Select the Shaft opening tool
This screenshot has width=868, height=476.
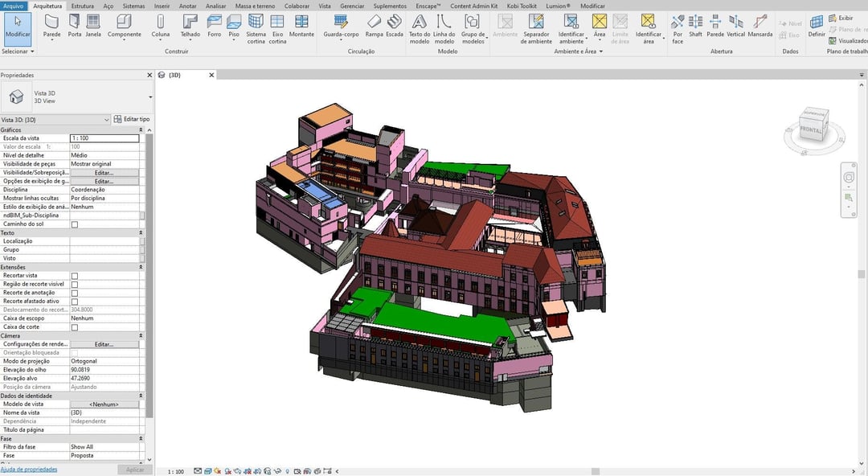click(695, 27)
